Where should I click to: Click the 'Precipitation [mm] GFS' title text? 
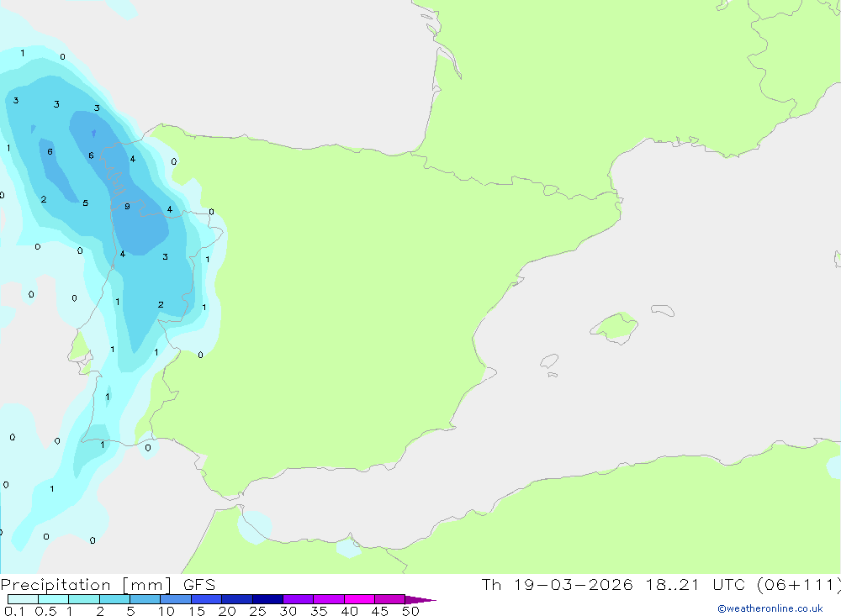(x=108, y=585)
